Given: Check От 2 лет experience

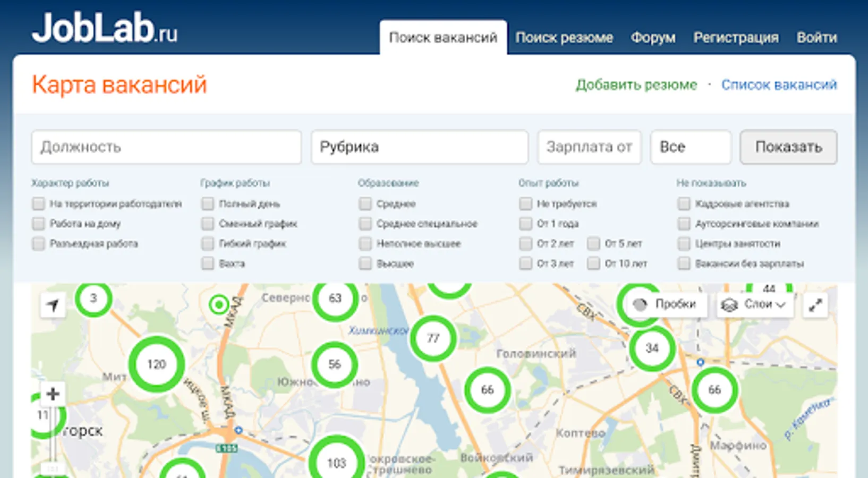Looking at the screenshot, I should coord(525,244).
